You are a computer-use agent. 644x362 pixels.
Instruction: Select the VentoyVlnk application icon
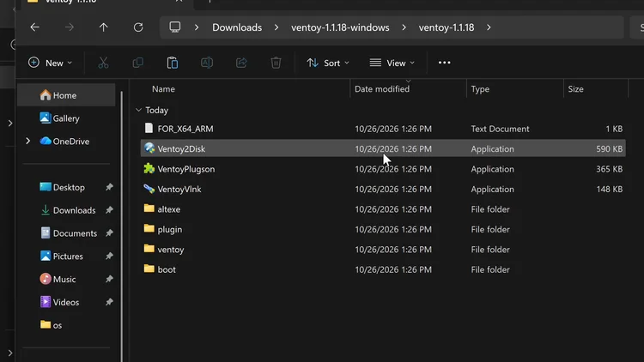(x=149, y=189)
